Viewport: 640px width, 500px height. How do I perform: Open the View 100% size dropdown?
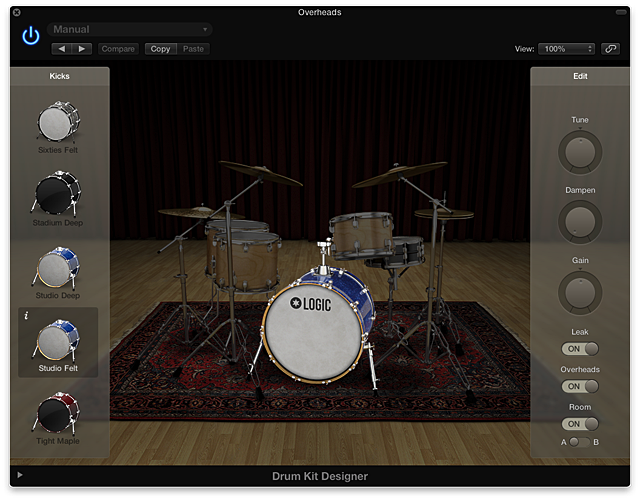[x=567, y=49]
